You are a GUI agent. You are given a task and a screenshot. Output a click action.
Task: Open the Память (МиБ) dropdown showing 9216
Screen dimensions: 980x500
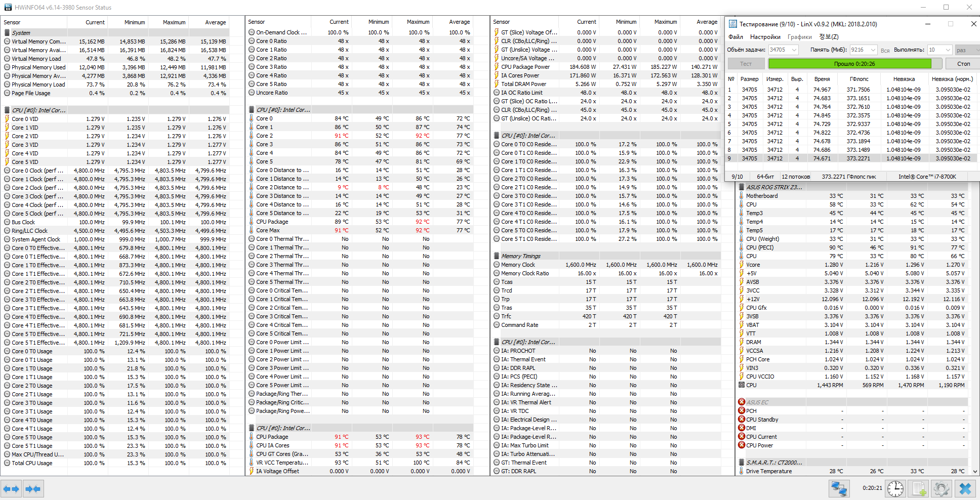[863, 50]
